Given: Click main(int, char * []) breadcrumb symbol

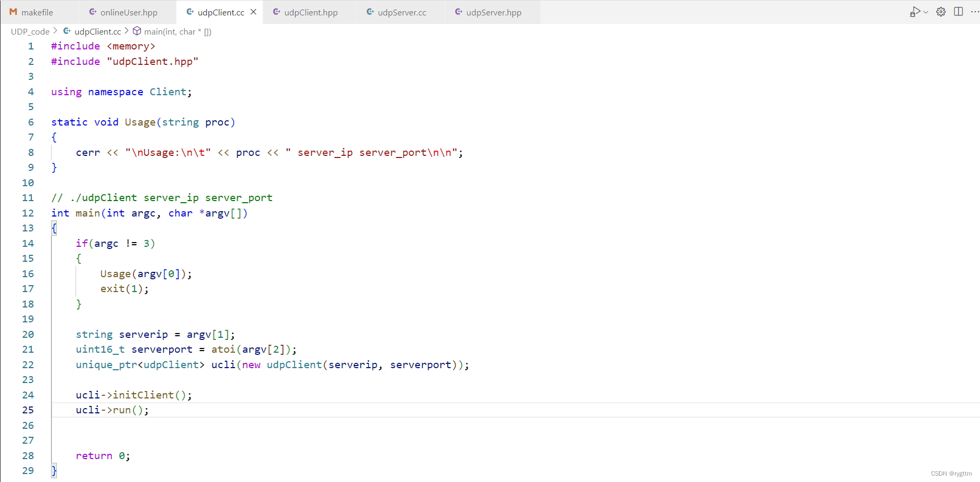Looking at the screenshot, I should pos(178,31).
